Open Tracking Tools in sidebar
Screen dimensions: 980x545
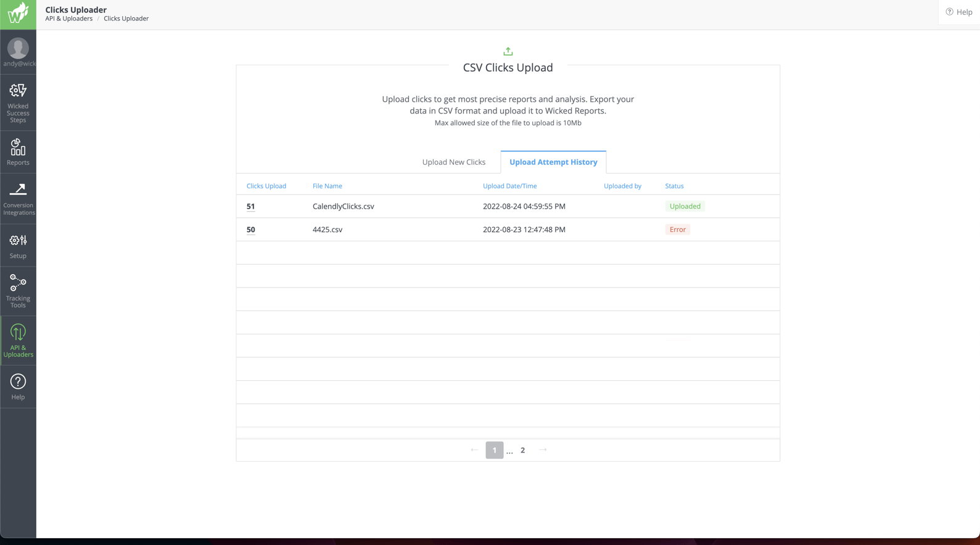coord(18,291)
